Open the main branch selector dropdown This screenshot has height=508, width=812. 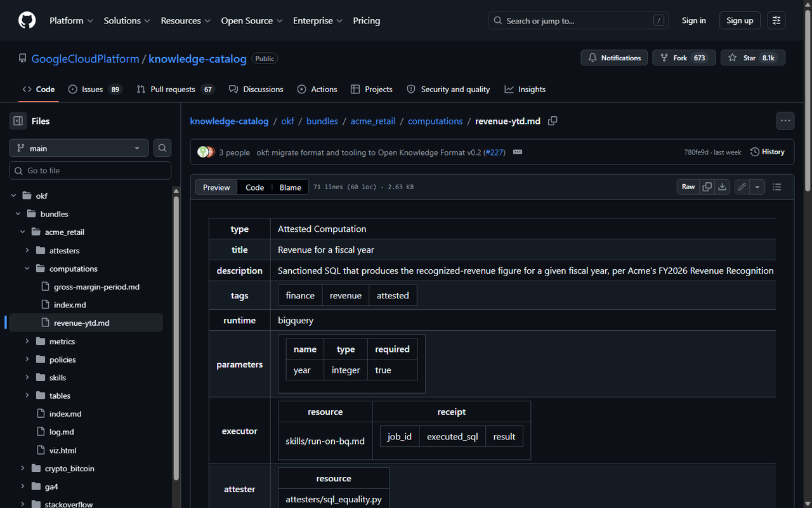[x=79, y=148]
